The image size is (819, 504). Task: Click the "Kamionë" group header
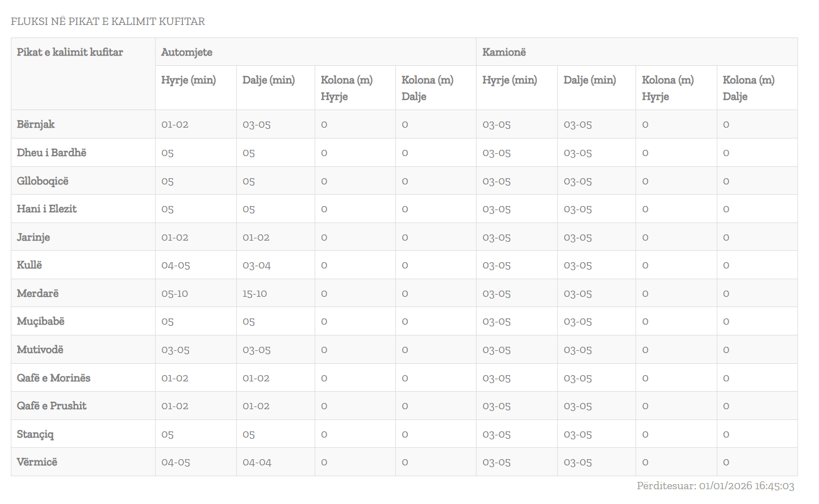[504, 52]
